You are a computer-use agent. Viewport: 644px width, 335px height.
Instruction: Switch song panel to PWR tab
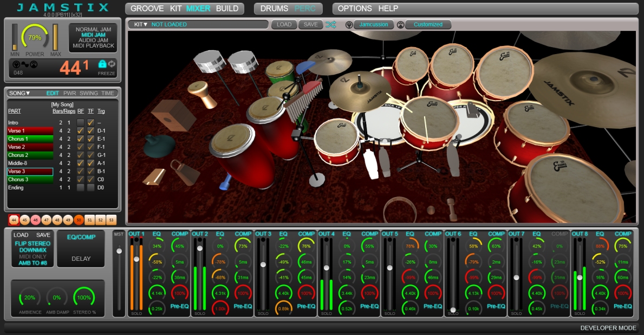point(70,93)
